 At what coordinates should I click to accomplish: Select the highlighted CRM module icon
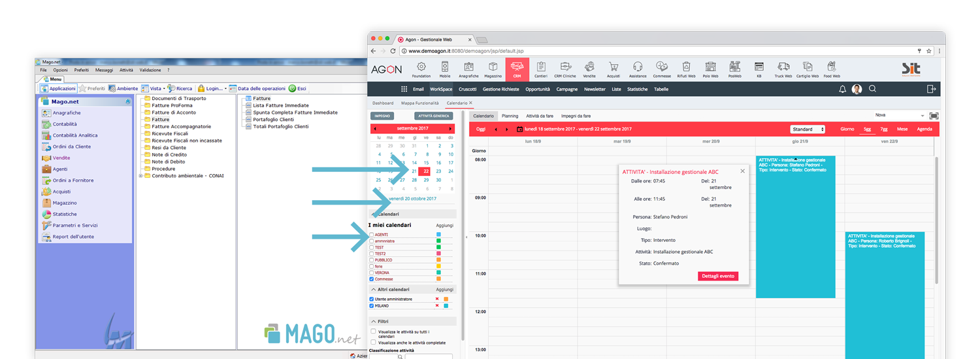(x=517, y=69)
